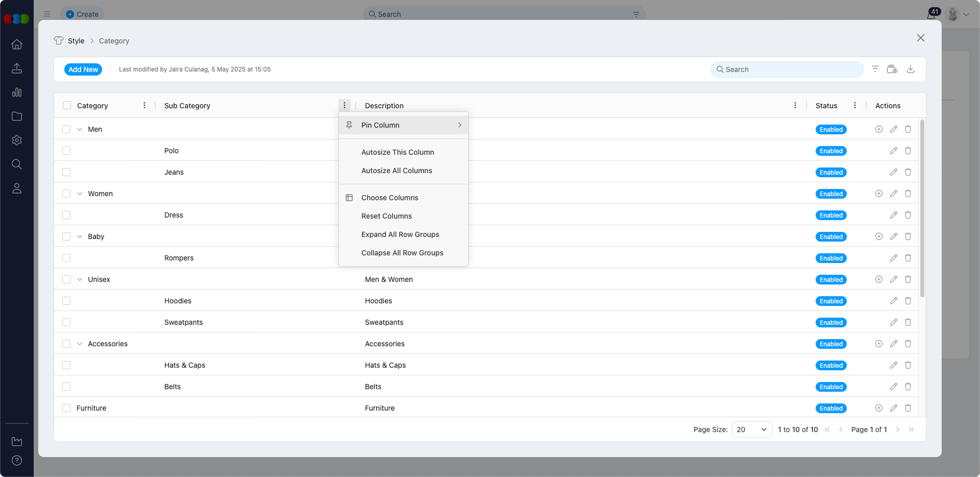The height and width of the screenshot is (477, 980).
Task: Edit the Polo row using pencil icon
Action: pos(894,151)
